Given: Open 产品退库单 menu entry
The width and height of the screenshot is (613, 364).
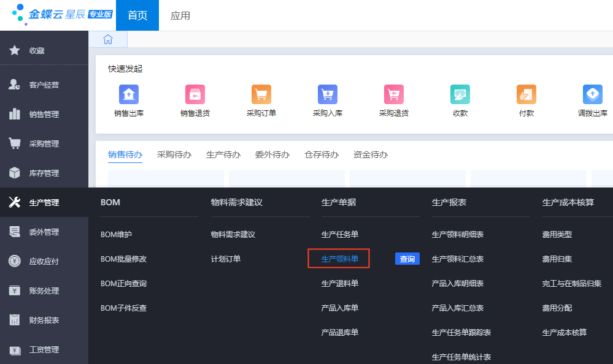Looking at the screenshot, I should (x=340, y=332).
